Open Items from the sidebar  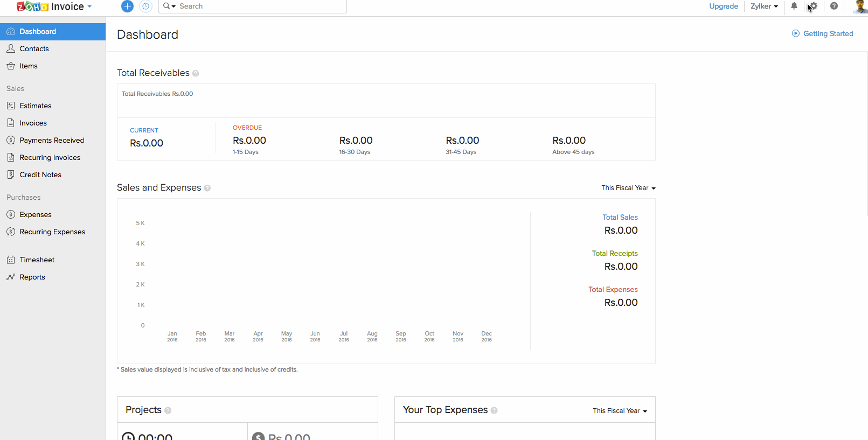(x=53, y=66)
